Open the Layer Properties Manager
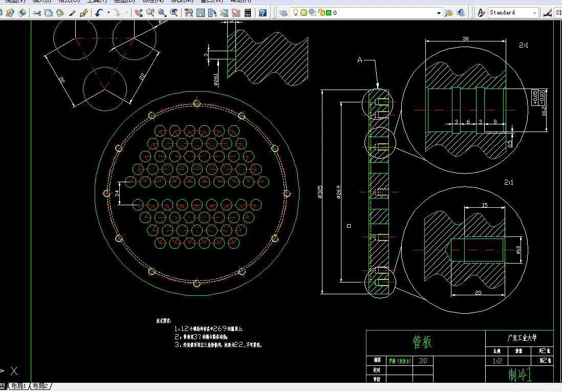This screenshot has height=392, width=562. pyautogui.click(x=284, y=13)
